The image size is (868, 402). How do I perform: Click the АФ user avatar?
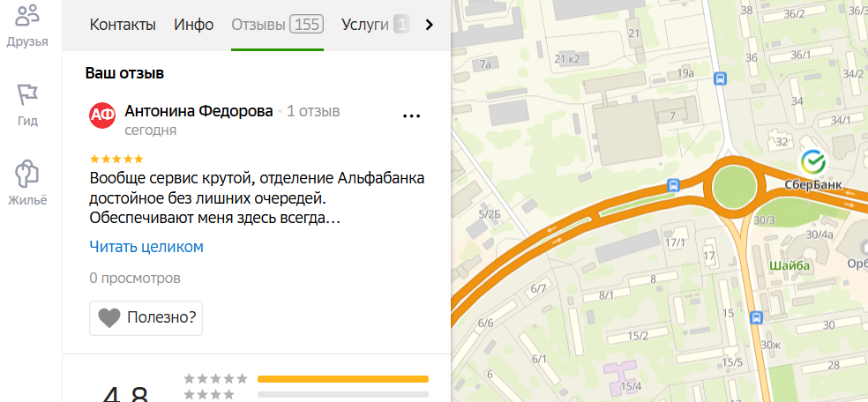click(x=102, y=115)
